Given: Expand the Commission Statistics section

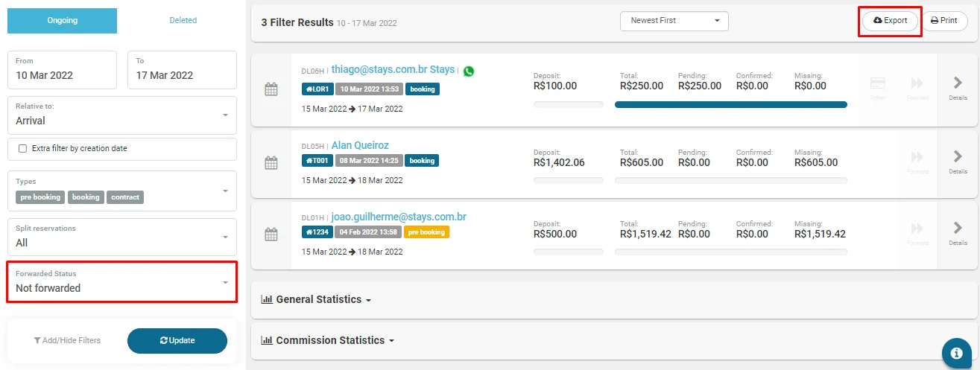Looking at the screenshot, I should [x=328, y=340].
